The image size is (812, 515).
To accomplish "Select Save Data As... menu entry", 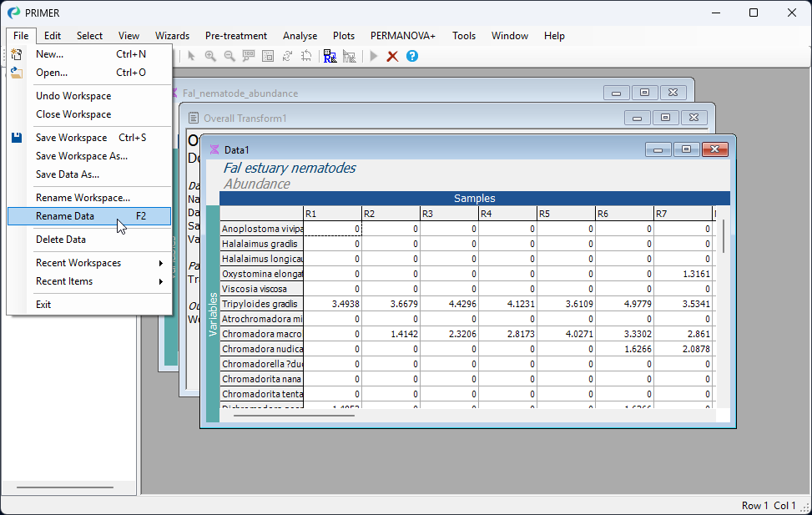I will point(68,174).
